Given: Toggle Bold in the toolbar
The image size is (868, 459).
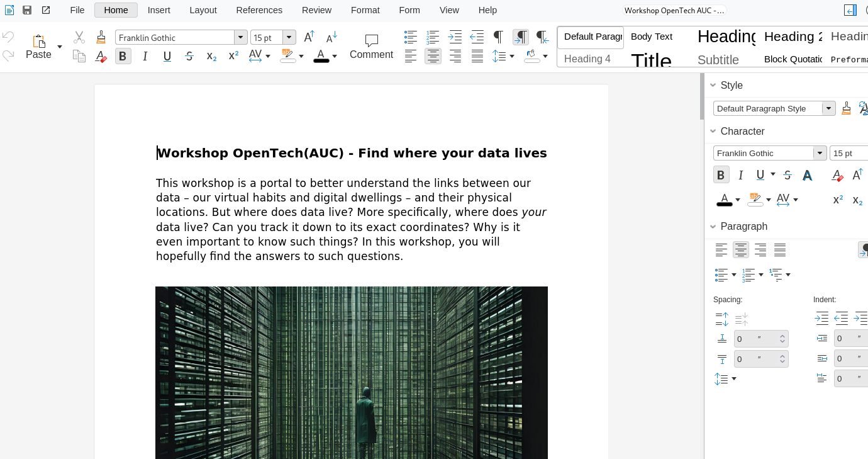Looking at the screenshot, I should 123,56.
